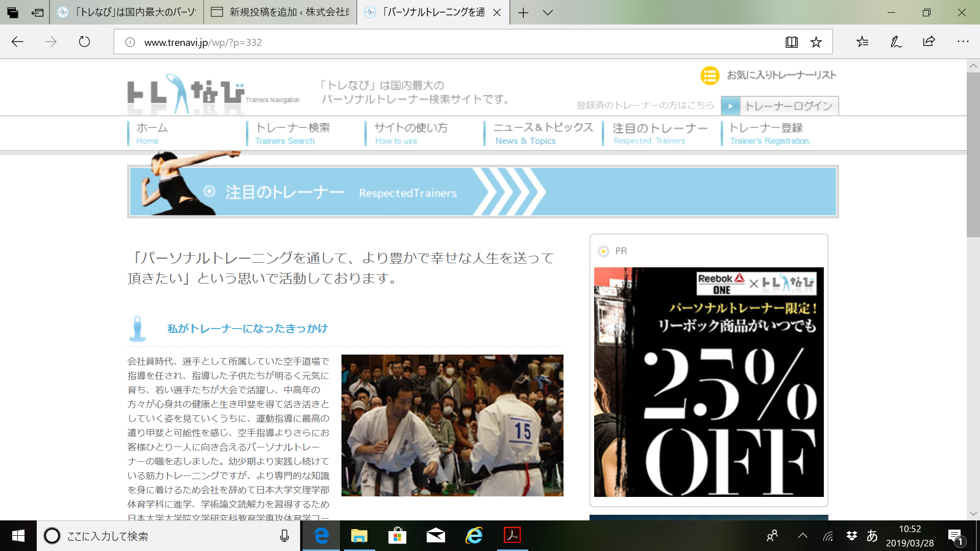Open the Microsoft Store taskbar icon
Viewport: 980px width, 551px height.
[397, 536]
